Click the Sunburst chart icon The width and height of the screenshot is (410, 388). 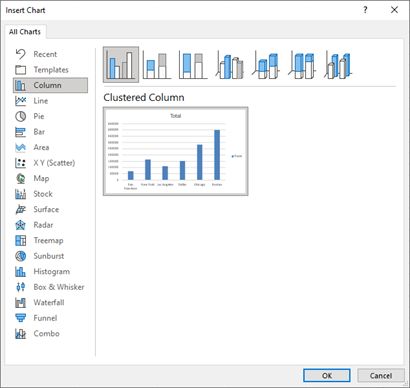pos(20,256)
